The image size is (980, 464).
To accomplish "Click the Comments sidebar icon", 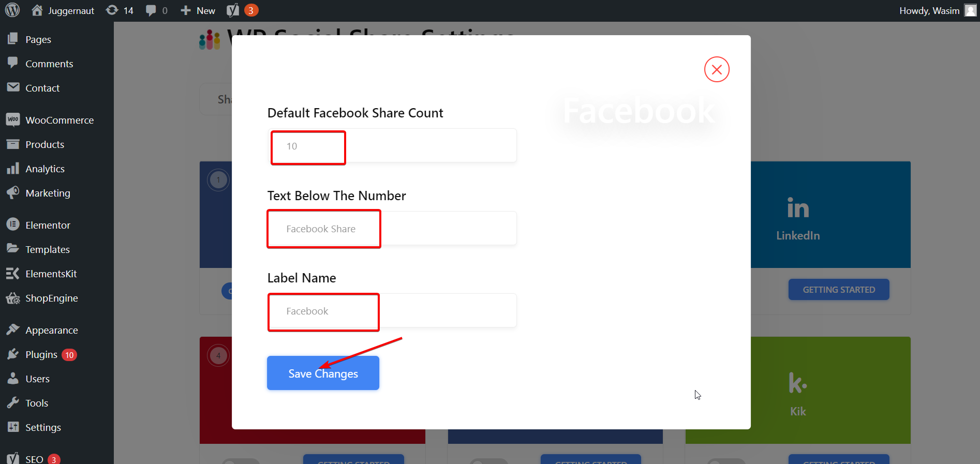I will click(x=13, y=63).
